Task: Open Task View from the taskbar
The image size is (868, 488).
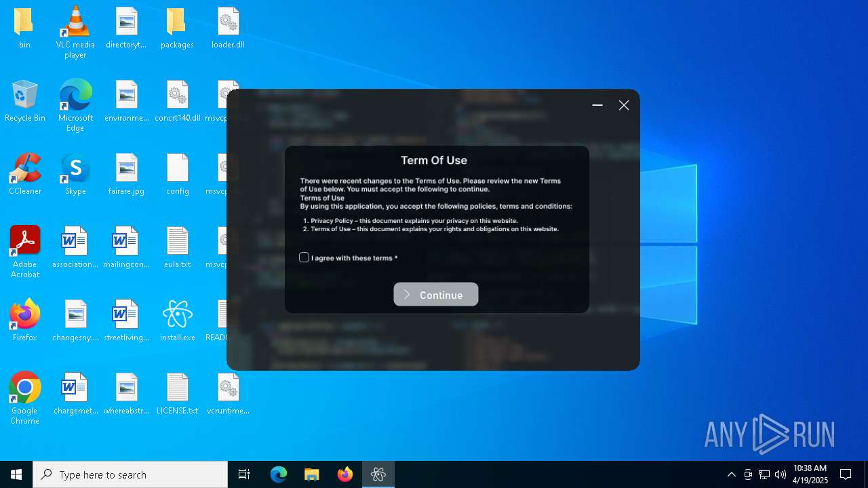Action: [x=244, y=474]
